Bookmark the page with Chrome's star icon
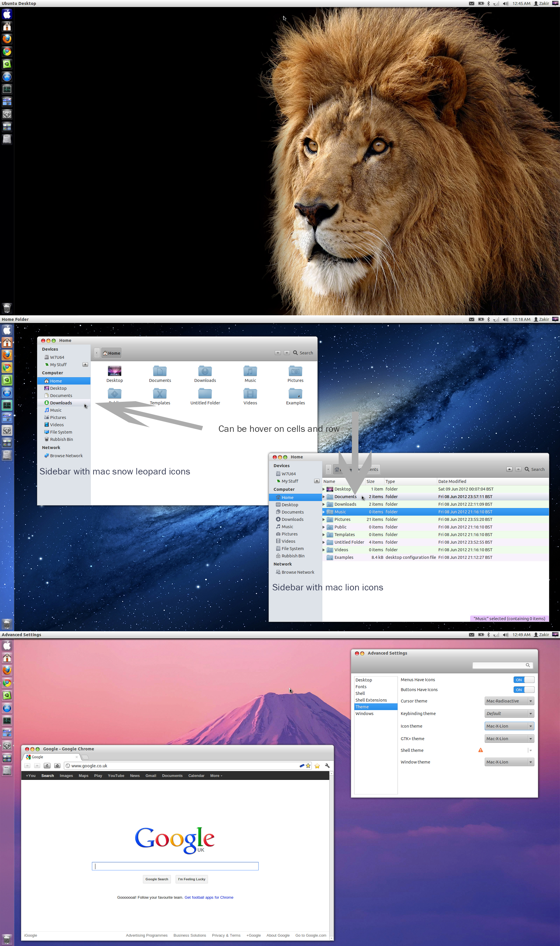Image resolution: width=560 pixels, height=946 pixels. 308,766
